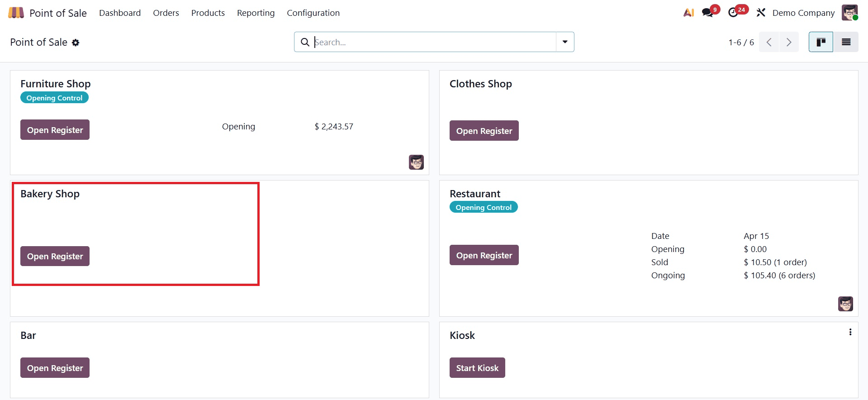Start the Kiosk session
This screenshot has width=868, height=400.
(x=477, y=368)
